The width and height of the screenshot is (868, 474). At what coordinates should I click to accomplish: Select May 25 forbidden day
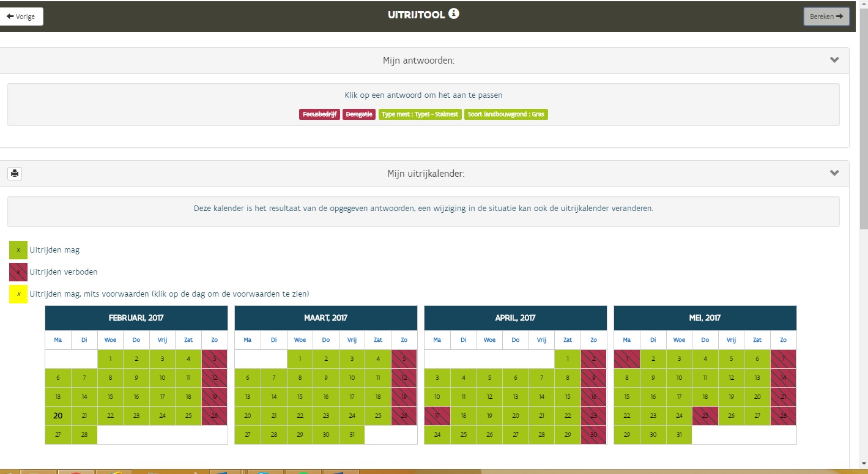point(705,416)
